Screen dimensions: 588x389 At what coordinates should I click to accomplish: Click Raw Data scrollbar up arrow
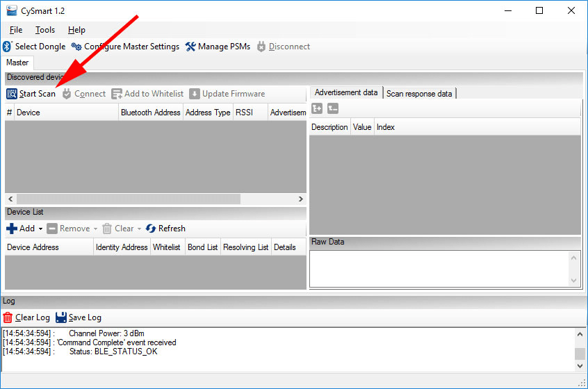573,258
